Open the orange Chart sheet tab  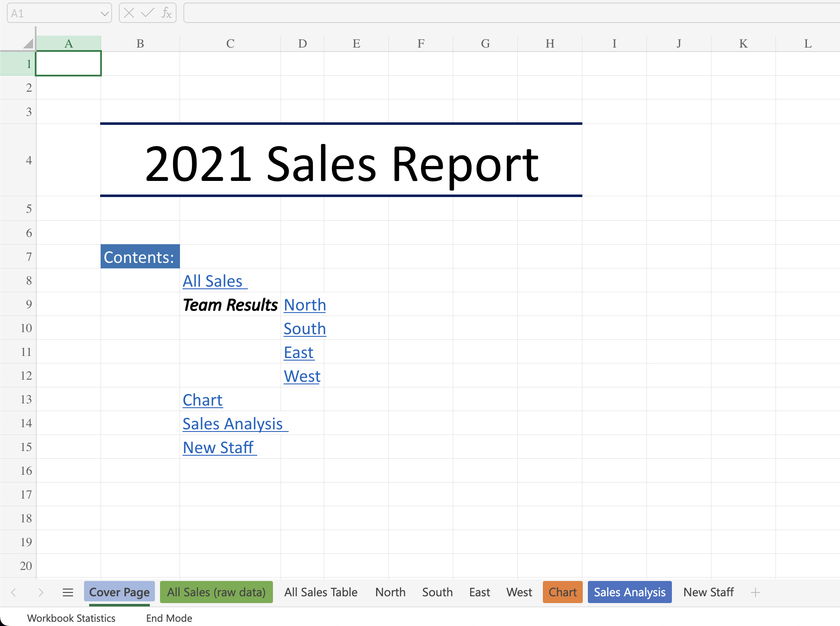coord(563,592)
